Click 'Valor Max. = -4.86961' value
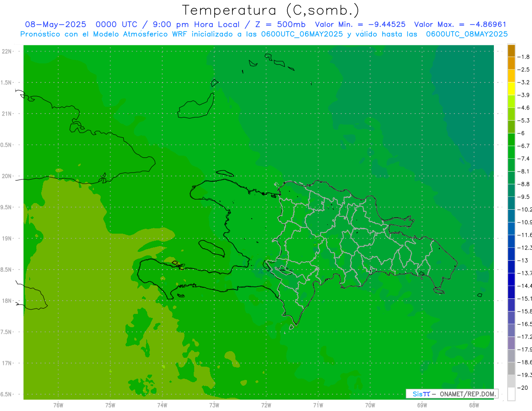 click(x=460, y=24)
